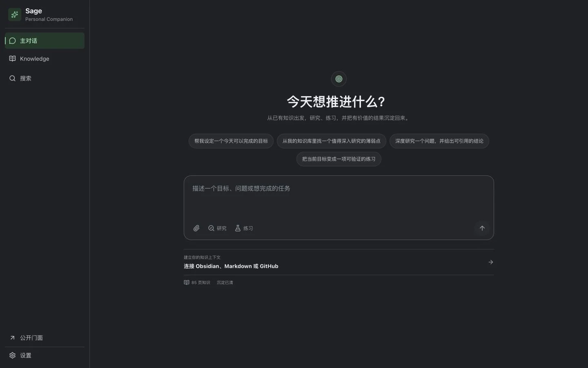Image resolution: width=588 pixels, height=368 pixels.
Task: Choose suggestion 从我的知识库里找一个值得深入研究的薄弱点
Action: (332, 141)
